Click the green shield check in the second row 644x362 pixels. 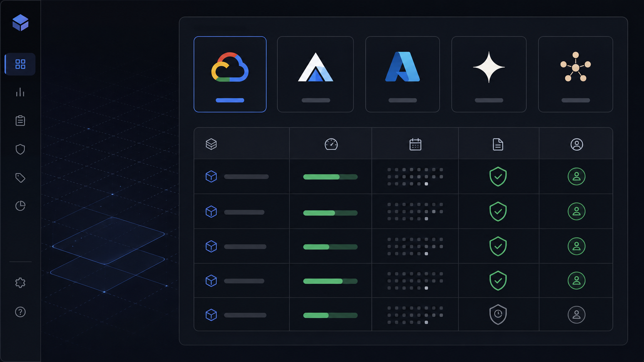(498, 212)
